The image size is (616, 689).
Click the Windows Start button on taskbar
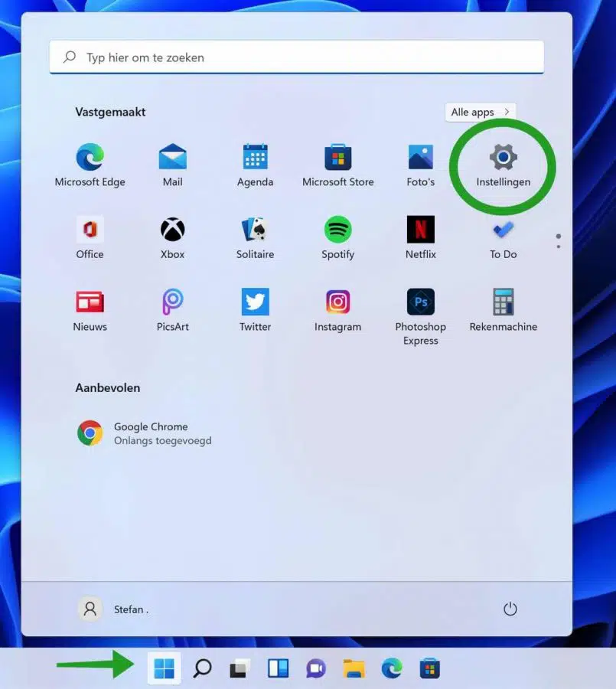tap(165, 668)
